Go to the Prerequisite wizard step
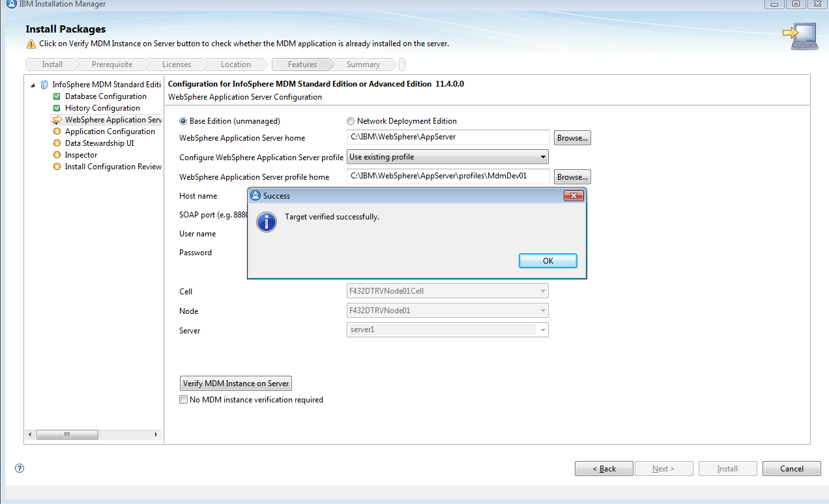The image size is (829, 504). tap(111, 64)
